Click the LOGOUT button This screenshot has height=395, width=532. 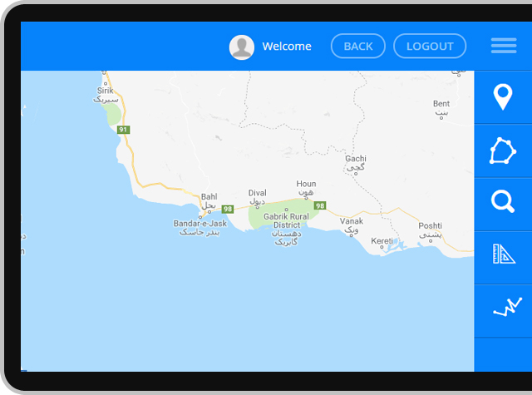tap(430, 47)
